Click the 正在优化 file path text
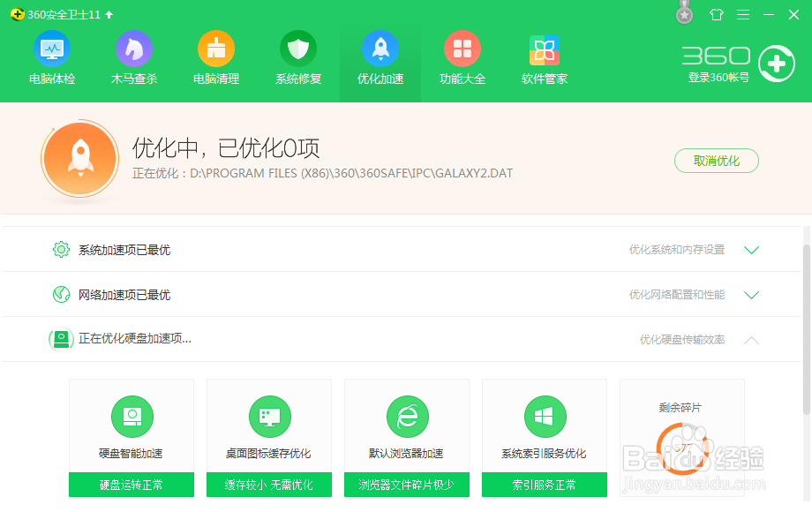 (x=323, y=173)
